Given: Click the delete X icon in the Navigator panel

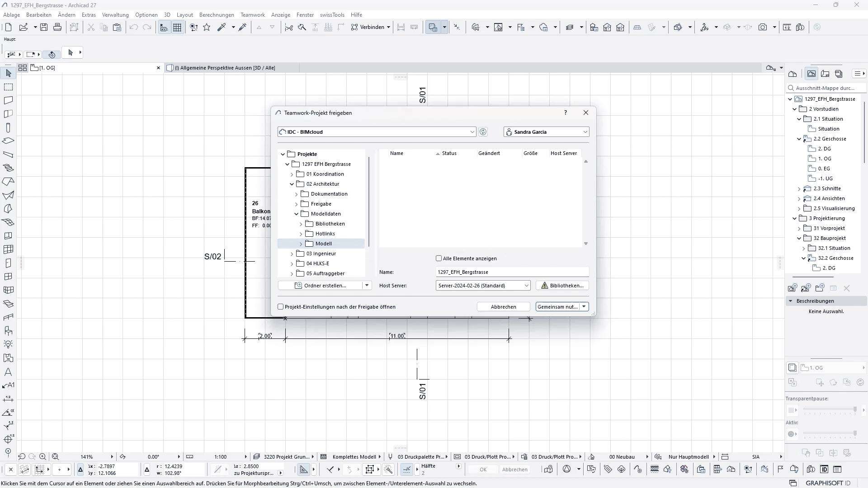Looking at the screenshot, I should coord(847,288).
